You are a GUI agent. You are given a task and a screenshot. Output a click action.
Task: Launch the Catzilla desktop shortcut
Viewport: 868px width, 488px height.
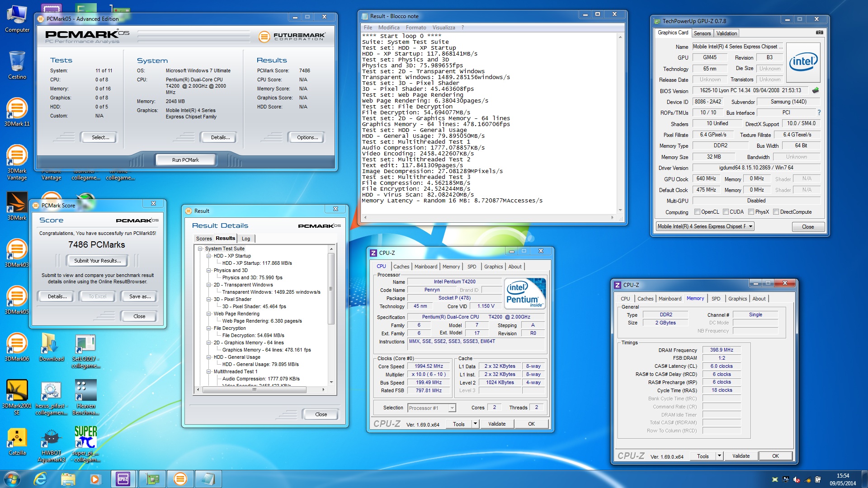click(17, 441)
